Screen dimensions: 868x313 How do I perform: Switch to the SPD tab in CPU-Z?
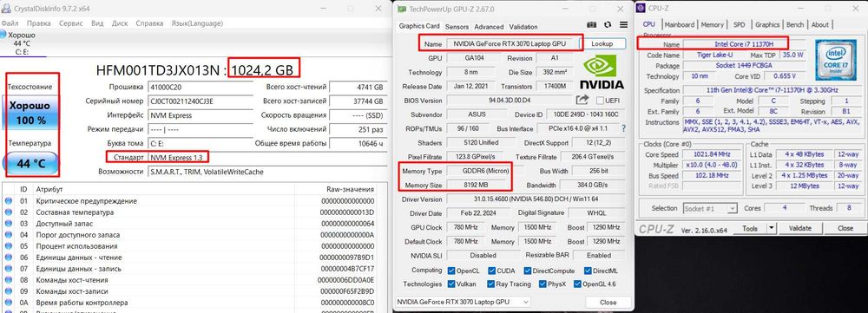pos(739,24)
